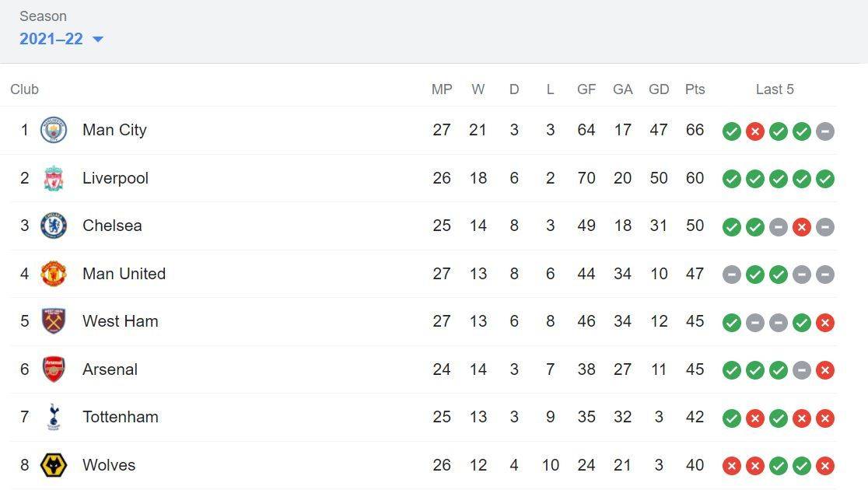The height and width of the screenshot is (490, 868).
Task: Click the Wolves wolf-head crest
Action: [x=54, y=465]
